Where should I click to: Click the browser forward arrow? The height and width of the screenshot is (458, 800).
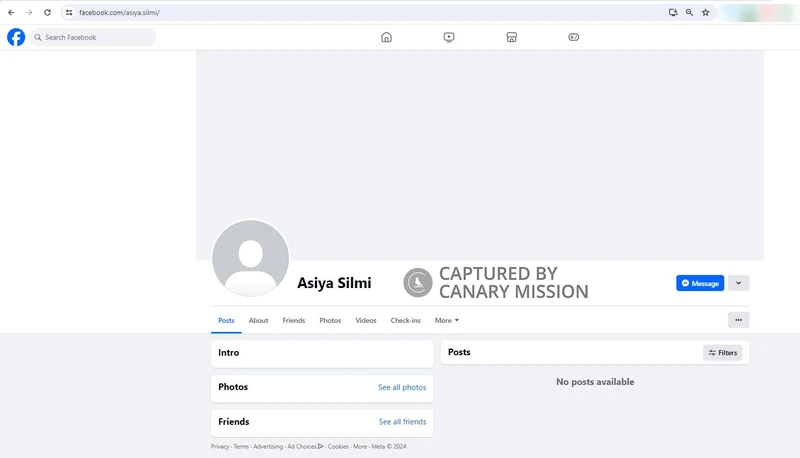coord(29,12)
